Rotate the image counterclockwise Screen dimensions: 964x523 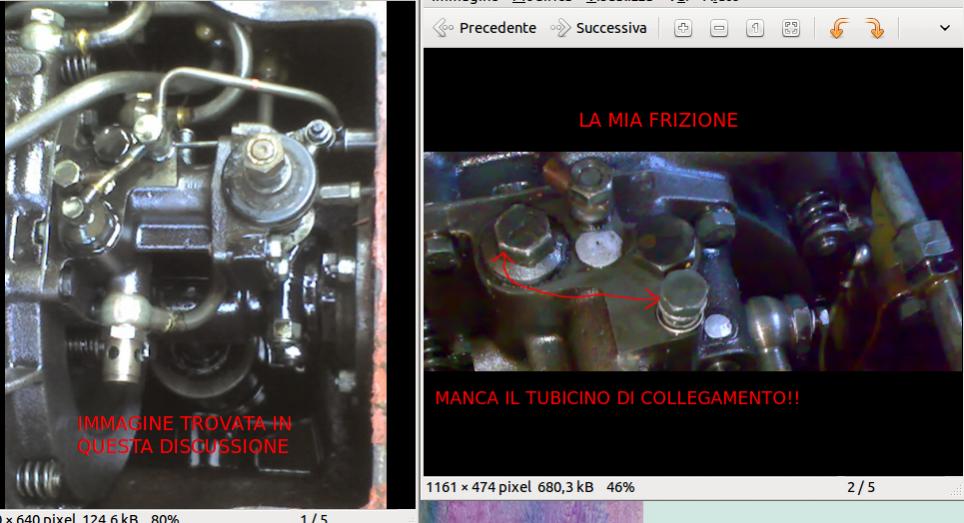[839, 29]
